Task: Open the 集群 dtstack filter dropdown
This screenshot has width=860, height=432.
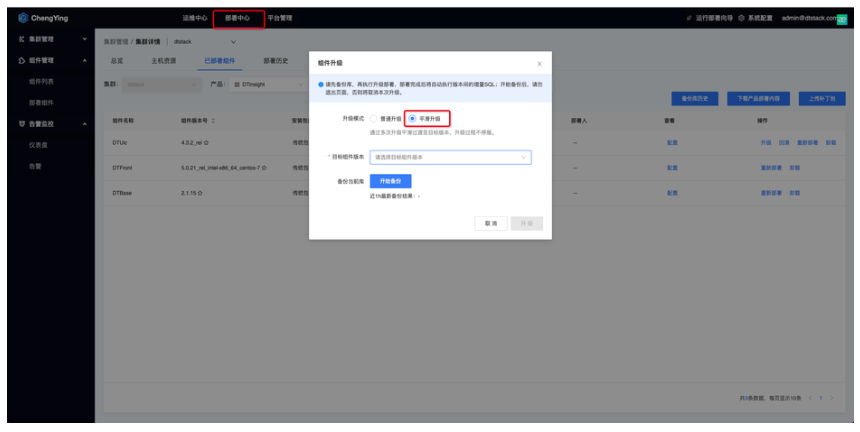Action: click(161, 84)
